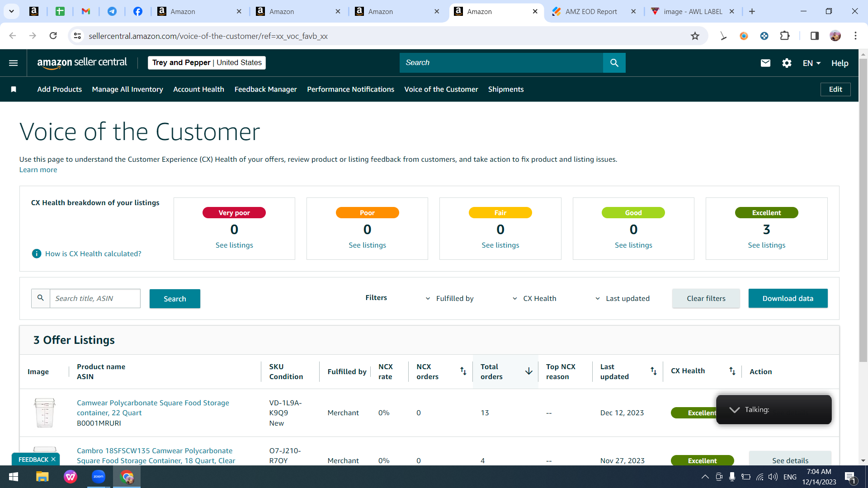The image size is (868, 488).
Task: Go to Add Products
Action: click(x=60, y=89)
